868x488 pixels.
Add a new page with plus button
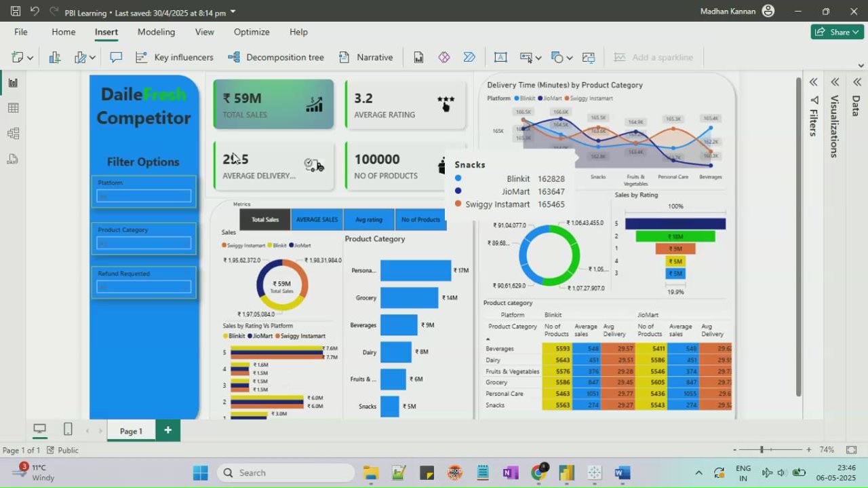click(x=167, y=430)
